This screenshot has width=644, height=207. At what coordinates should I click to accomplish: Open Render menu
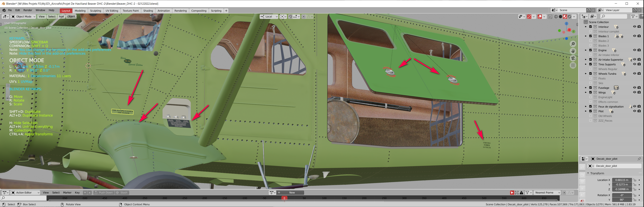click(x=28, y=10)
